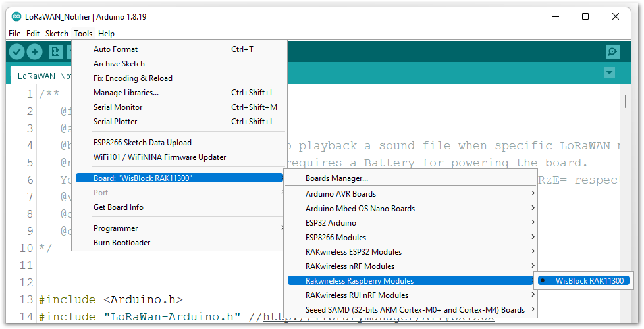
Task: Open the Sketch menu
Action: [57, 34]
